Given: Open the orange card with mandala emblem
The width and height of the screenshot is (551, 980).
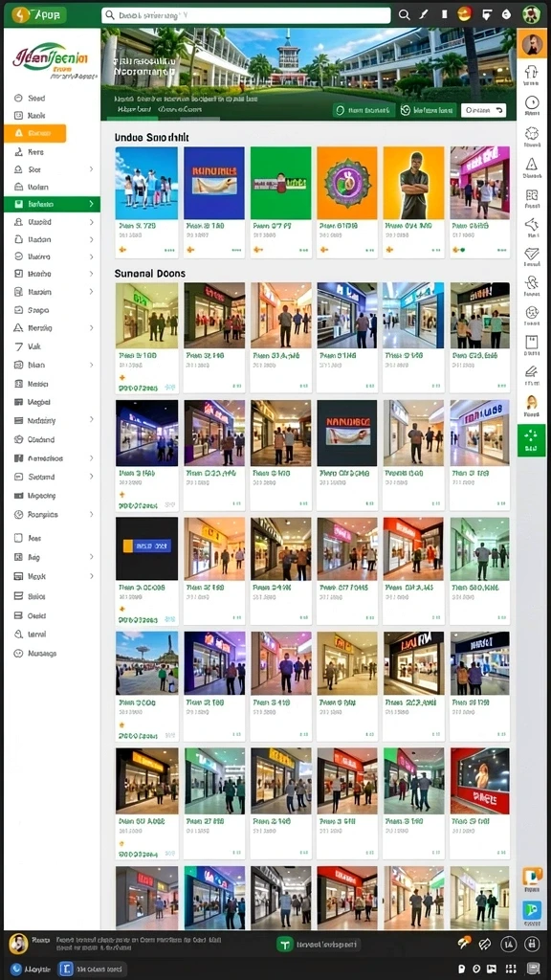Looking at the screenshot, I should [346, 202].
